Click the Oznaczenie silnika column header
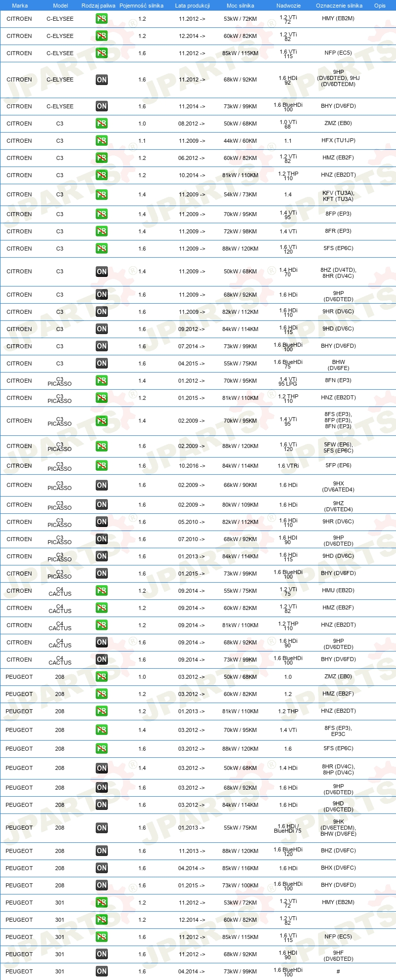The height and width of the screenshot is (980, 396). (339, 6)
